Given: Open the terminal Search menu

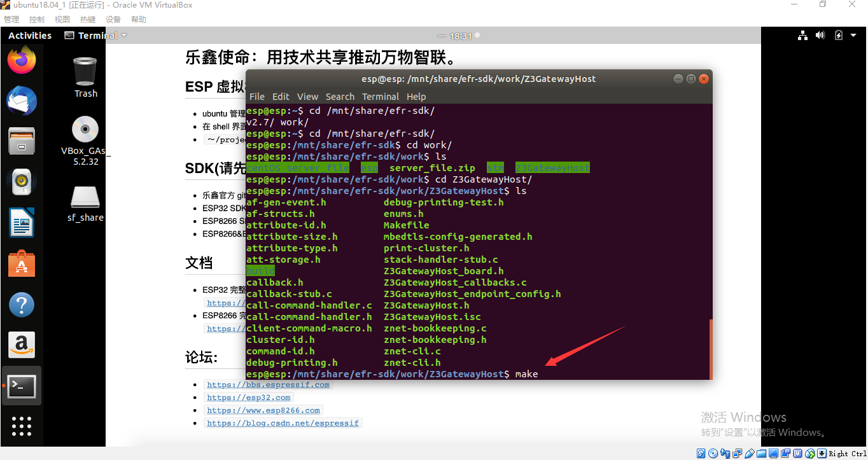Looking at the screenshot, I should click(x=340, y=97).
